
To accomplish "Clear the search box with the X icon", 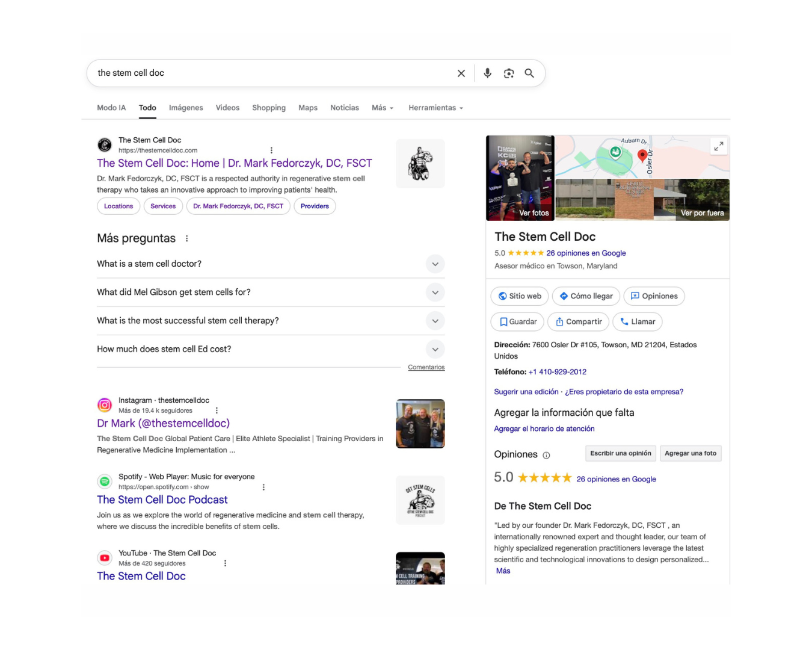I will (x=461, y=73).
